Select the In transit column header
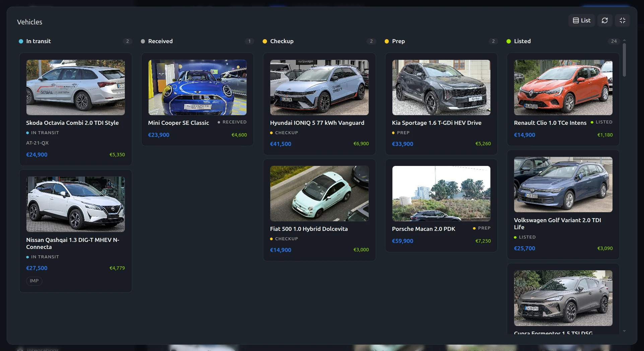The width and height of the screenshot is (644, 351). pos(39,41)
